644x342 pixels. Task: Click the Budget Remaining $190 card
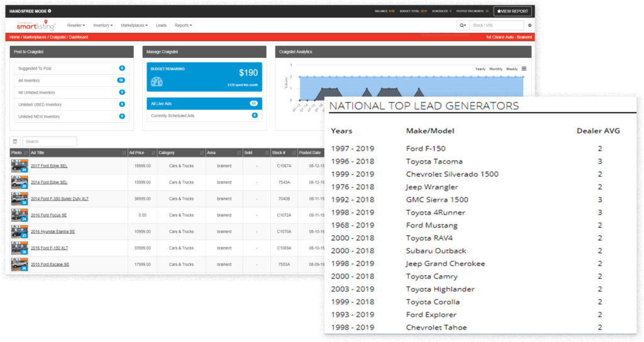point(204,77)
